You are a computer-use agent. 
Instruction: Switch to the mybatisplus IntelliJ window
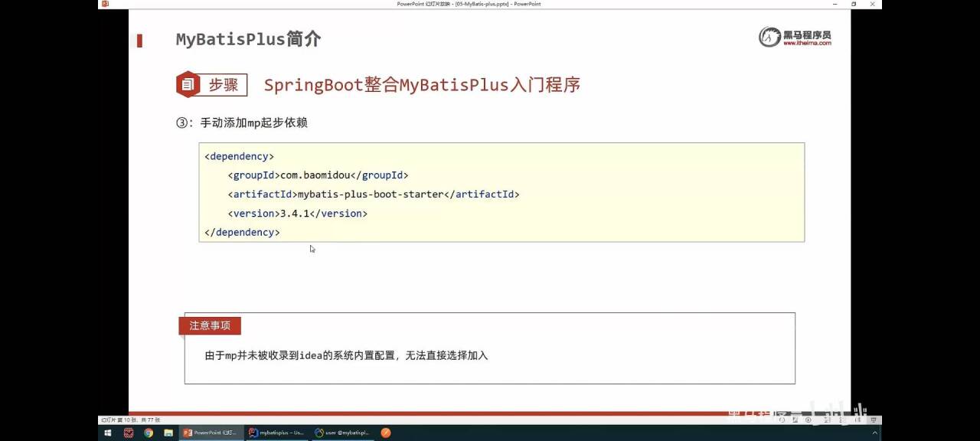277,433
